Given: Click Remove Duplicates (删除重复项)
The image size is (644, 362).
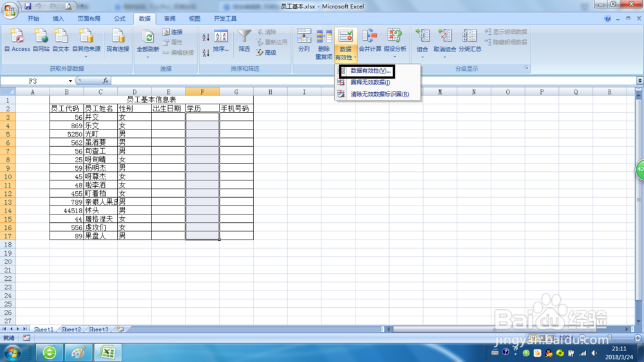Looking at the screenshot, I should pos(324,44).
